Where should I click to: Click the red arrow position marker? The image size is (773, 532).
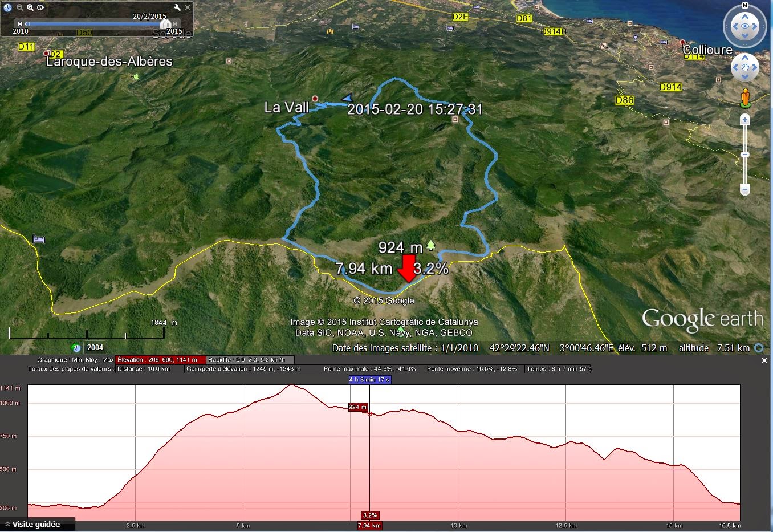tap(408, 269)
